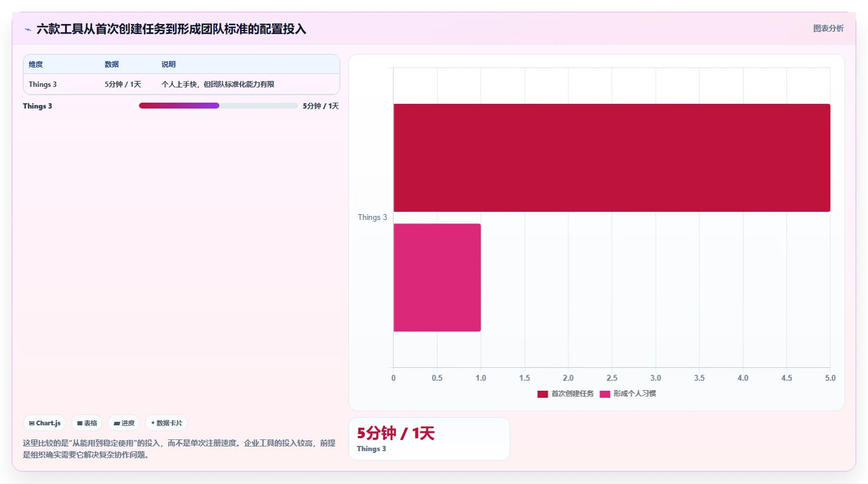The width and height of the screenshot is (868, 484).
Task: Click the title icon beside 六款工具 heading
Action: (x=28, y=29)
